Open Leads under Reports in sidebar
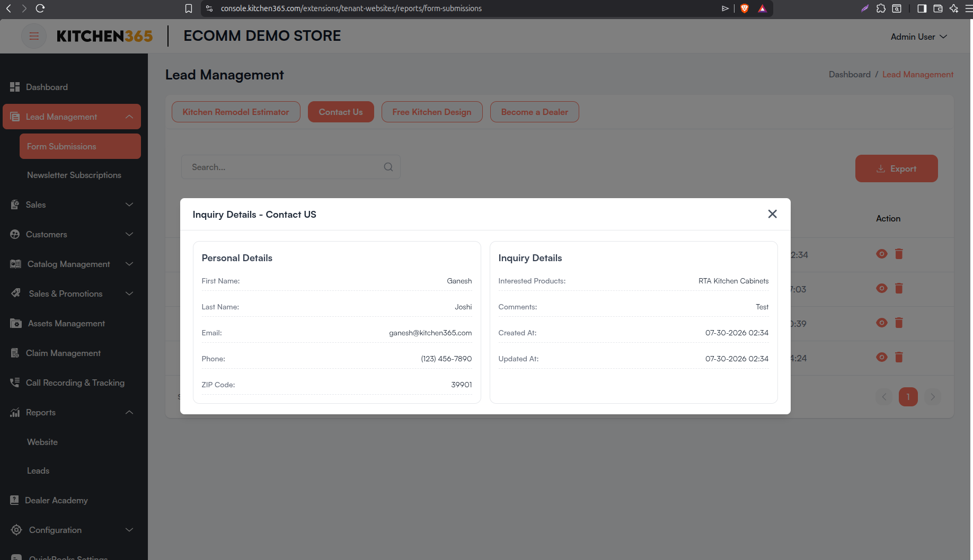Image resolution: width=973 pixels, height=560 pixels. pyautogui.click(x=38, y=470)
